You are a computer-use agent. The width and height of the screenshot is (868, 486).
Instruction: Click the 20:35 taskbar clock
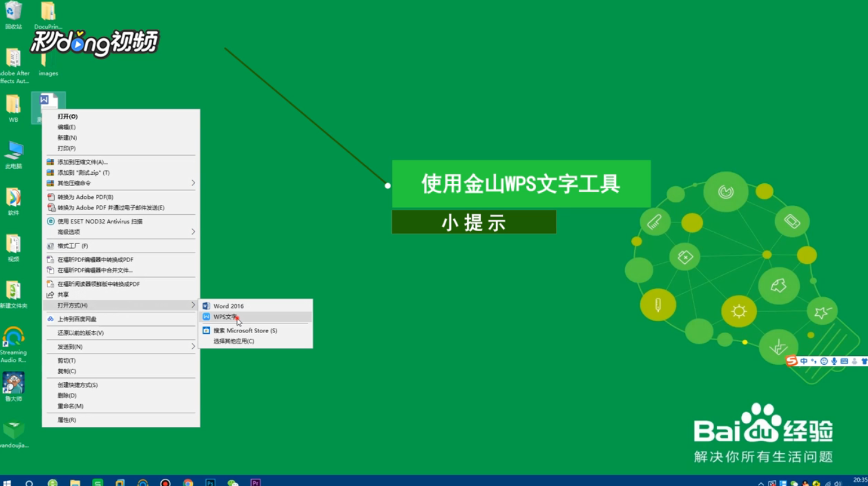[x=860, y=481]
